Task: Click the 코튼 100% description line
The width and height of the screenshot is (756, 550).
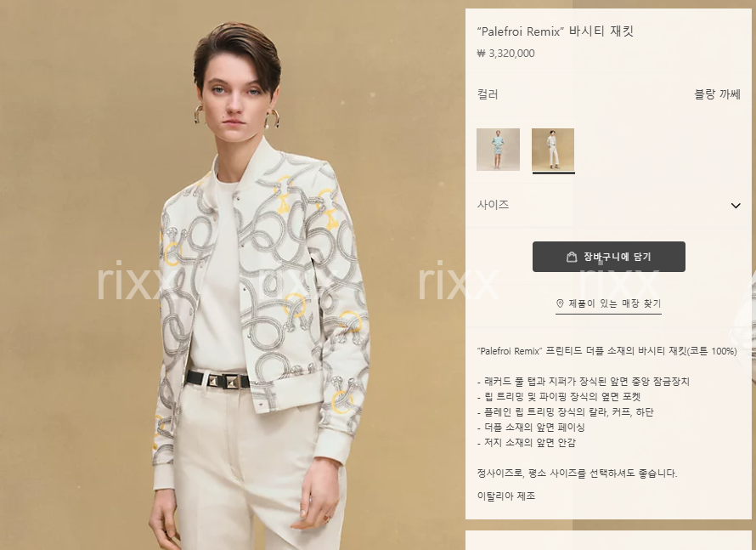Action: (607, 351)
